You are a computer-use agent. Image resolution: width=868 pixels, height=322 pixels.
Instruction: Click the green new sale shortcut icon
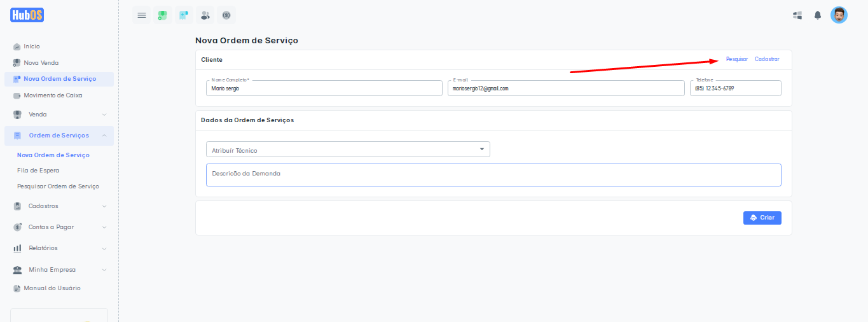tap(163, 15)
